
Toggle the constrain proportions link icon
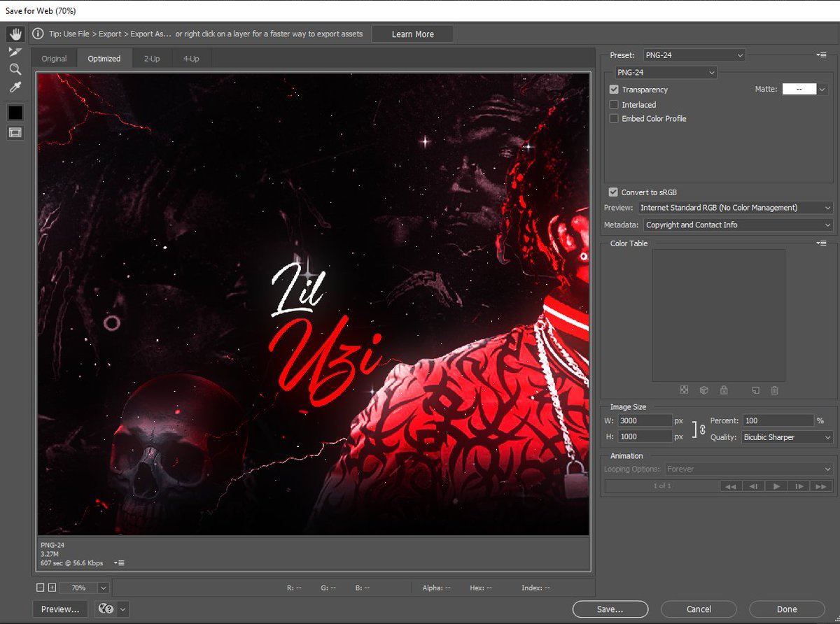pos(702,429)
